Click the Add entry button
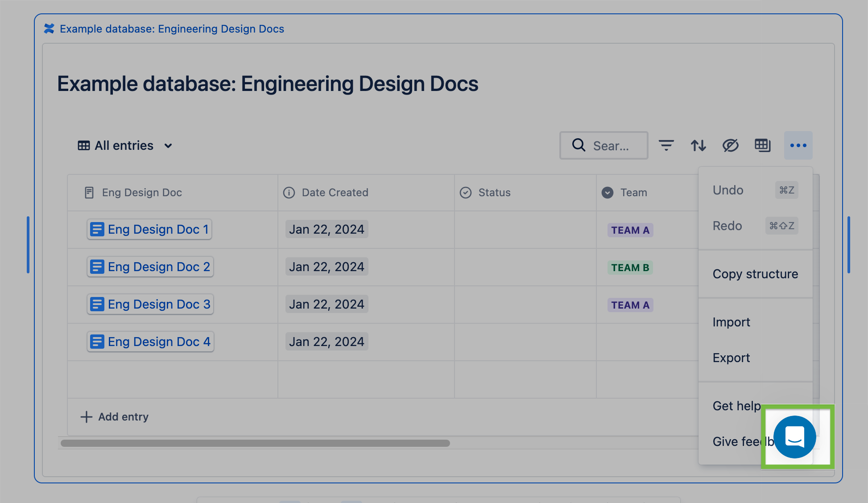The image size is (868, 503). (x=115, y=417)
